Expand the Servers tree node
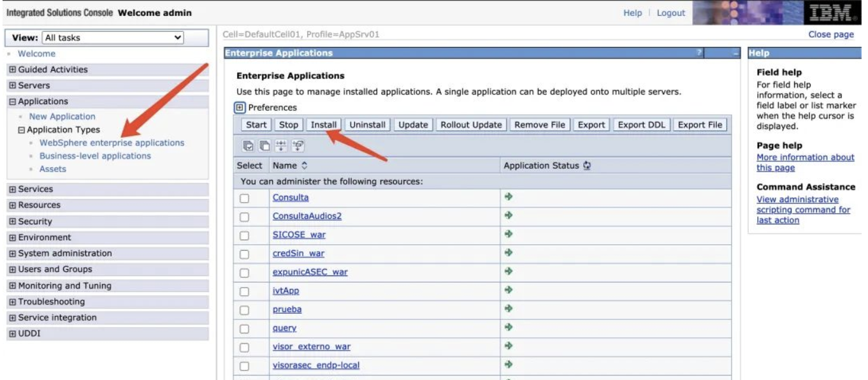This screenshot has height=380, width=868. 12,85
